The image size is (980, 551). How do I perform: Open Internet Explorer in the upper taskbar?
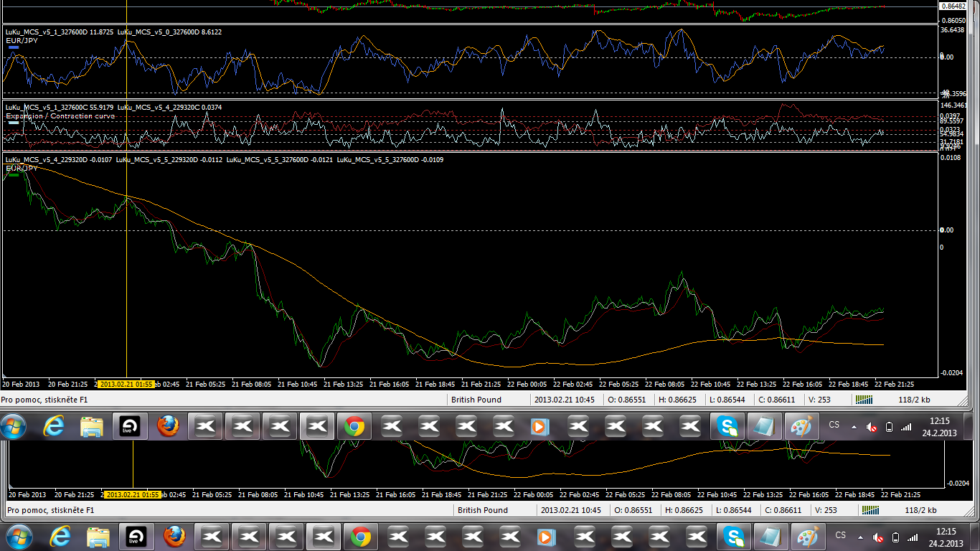54,426
